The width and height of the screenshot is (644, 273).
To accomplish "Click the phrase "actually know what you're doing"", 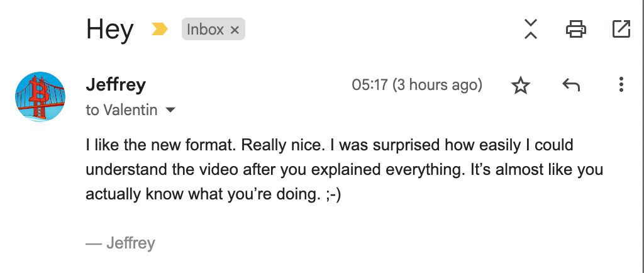I will tap(199, 195).
